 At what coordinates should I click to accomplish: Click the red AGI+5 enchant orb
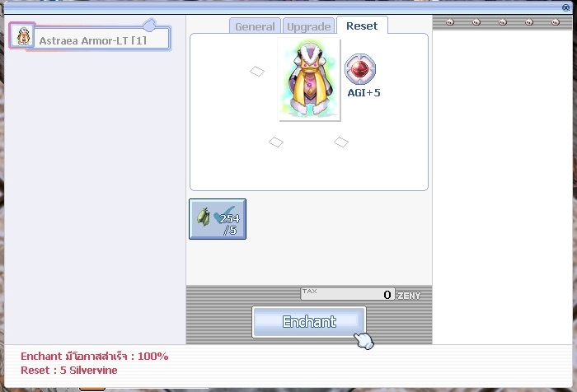coord(359,70)
